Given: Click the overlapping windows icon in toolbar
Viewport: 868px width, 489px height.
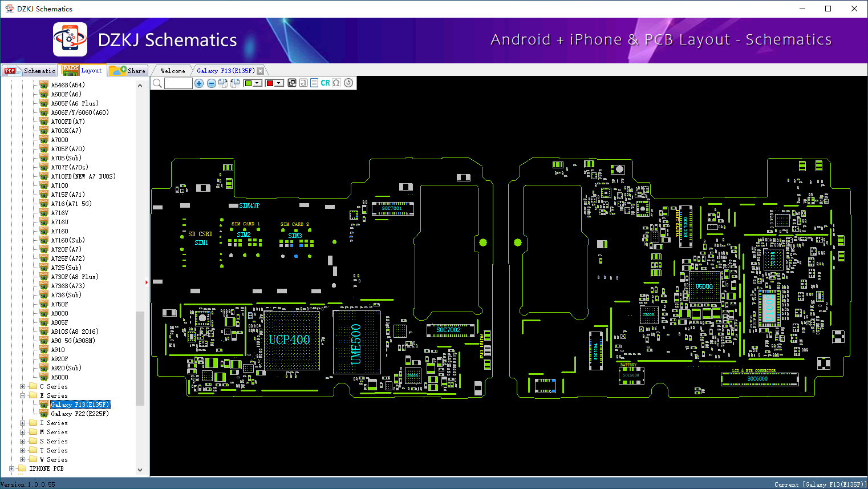Looking at the screenshot, I should click(x=292, y=83).
